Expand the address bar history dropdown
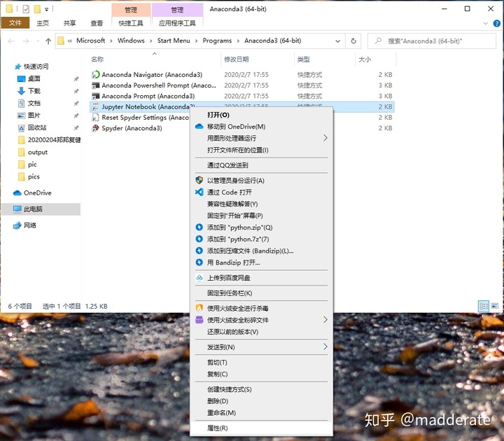 338,41
